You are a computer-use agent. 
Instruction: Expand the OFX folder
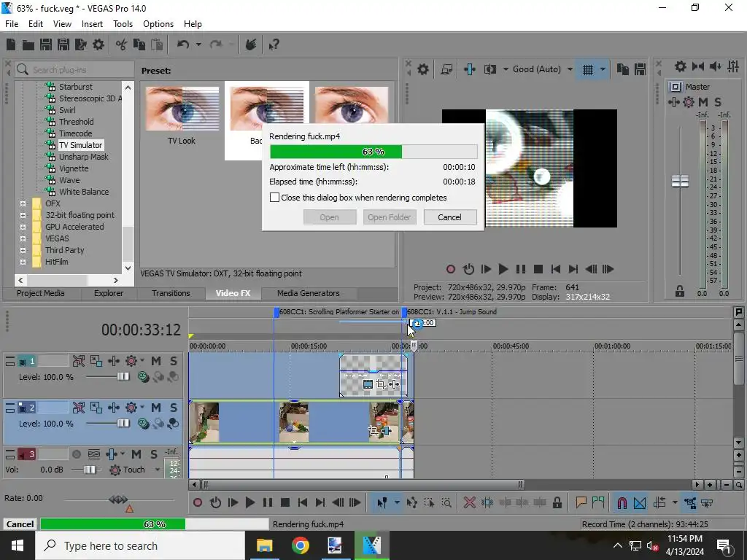click(x=23, y=203)
